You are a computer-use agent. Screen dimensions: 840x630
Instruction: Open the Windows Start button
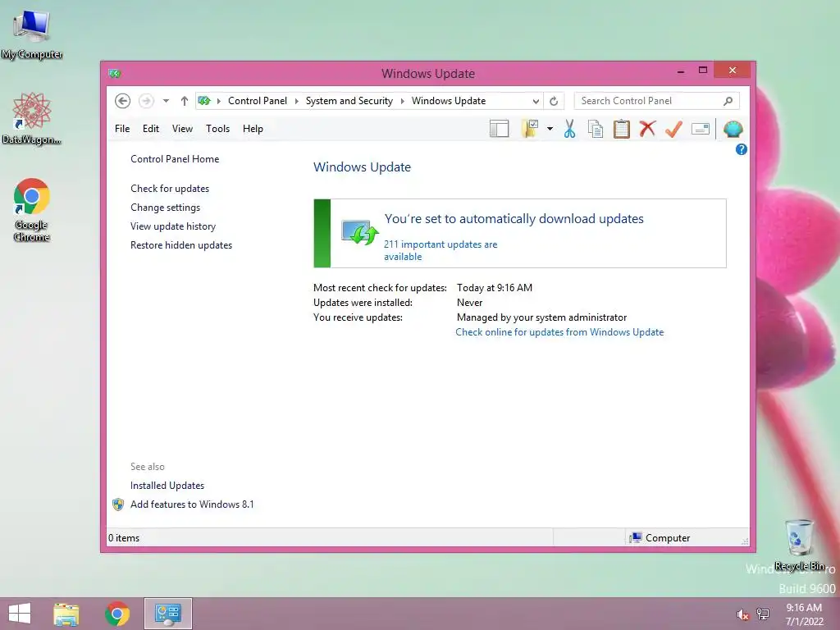click(x=20, y=614)
